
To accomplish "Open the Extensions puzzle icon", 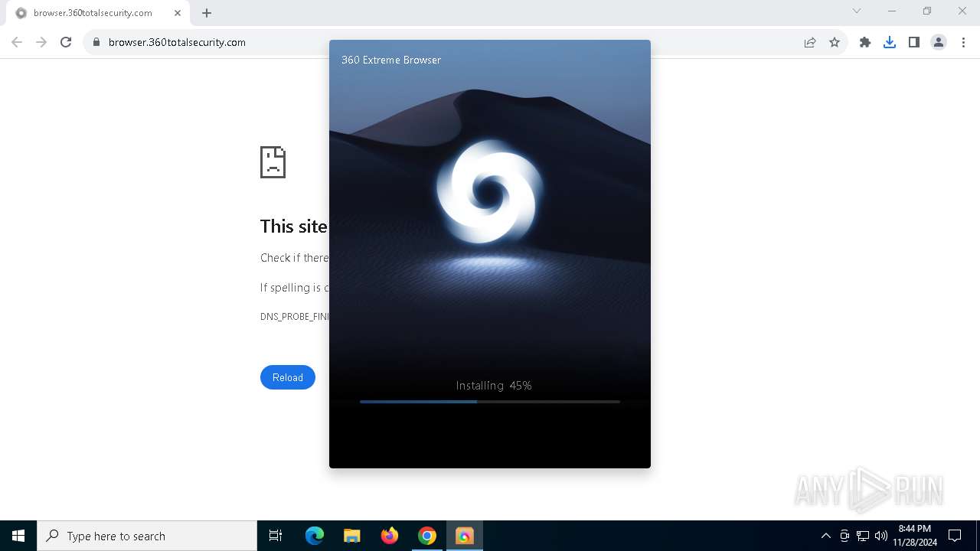I will pos(865,42).
